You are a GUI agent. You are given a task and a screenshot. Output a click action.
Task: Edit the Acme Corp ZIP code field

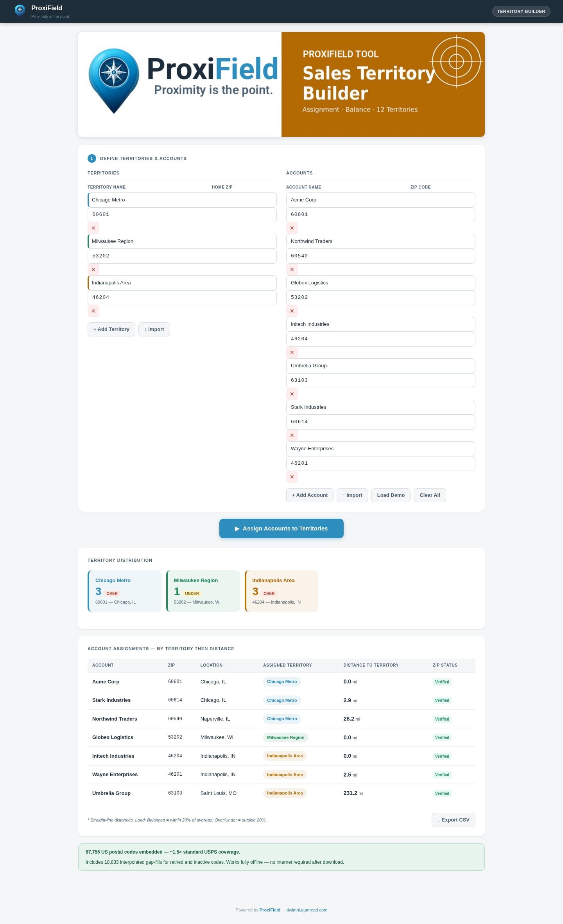point(381,215)
